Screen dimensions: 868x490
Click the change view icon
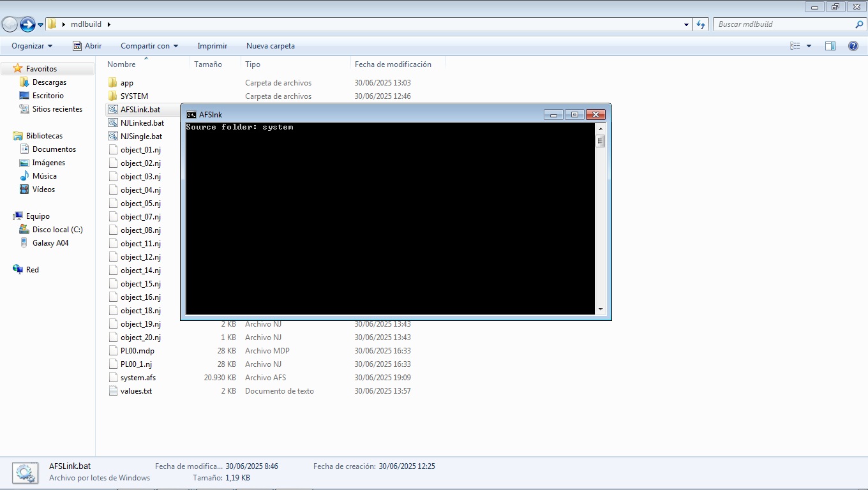795,46
